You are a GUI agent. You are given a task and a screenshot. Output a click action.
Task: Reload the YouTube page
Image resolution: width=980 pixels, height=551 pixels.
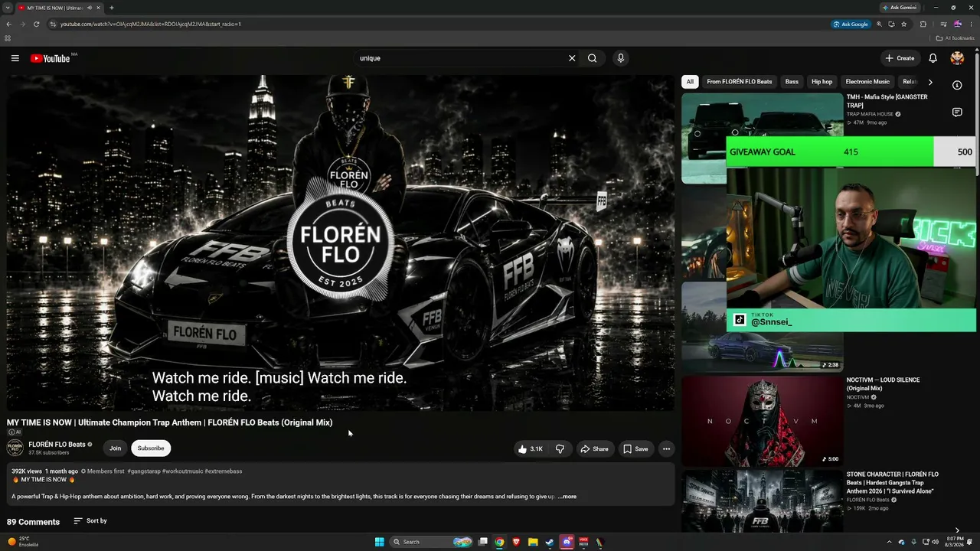click(x=36, y=24)
